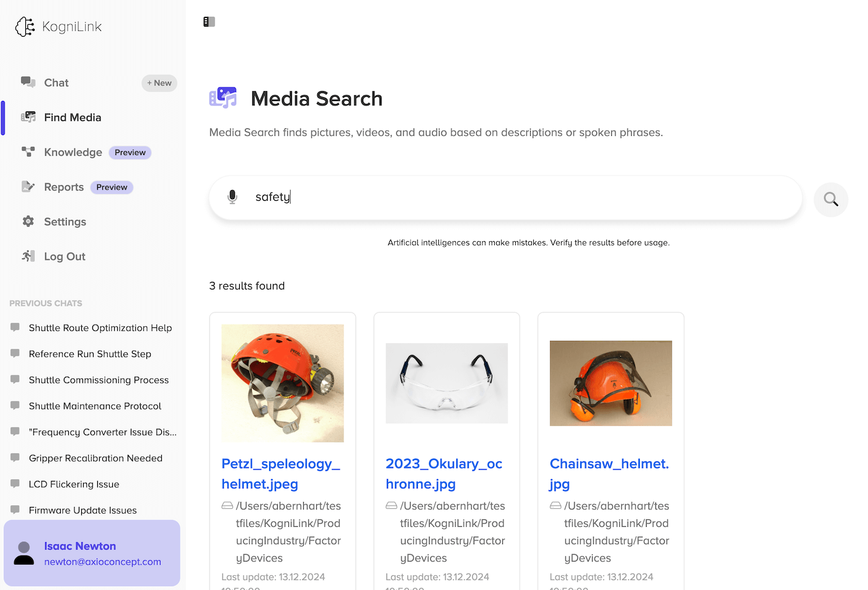
Task: Click the Knowledge Preview badge
Action: tap(130, 152)
